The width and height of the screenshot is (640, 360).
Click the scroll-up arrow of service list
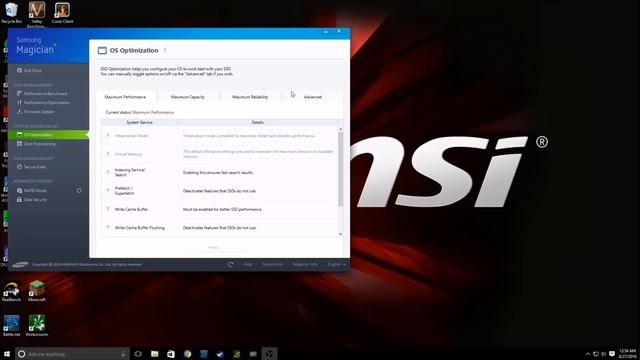point(340,129)
